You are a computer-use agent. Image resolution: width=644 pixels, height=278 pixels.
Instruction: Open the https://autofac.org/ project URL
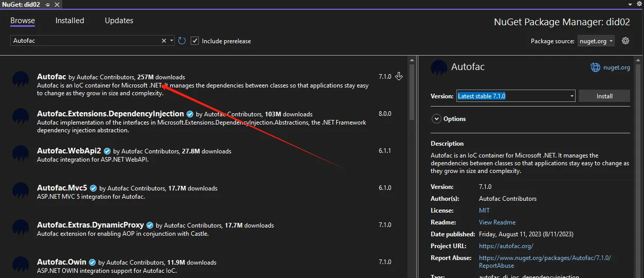(505, 246)
